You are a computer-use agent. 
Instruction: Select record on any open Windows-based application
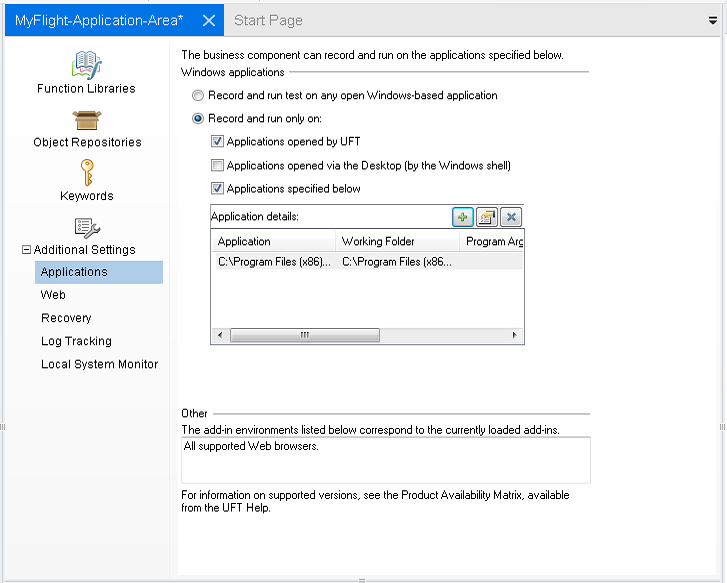coord(199,96)
